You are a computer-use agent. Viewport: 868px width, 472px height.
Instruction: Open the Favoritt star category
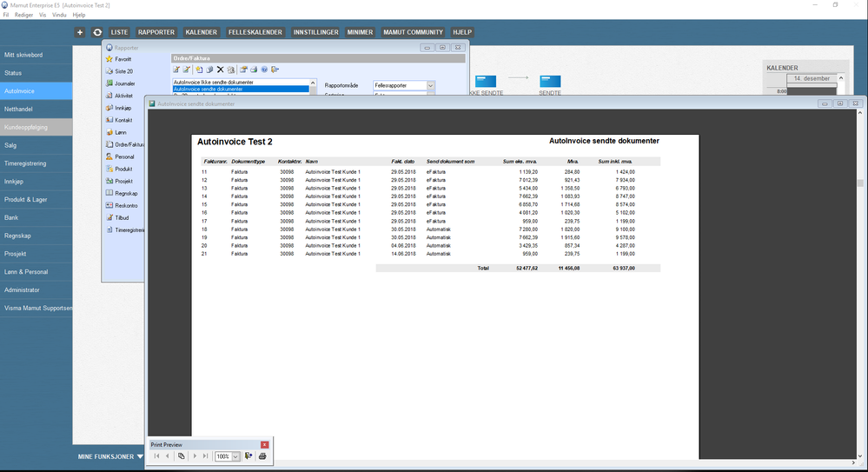point(123,59)
